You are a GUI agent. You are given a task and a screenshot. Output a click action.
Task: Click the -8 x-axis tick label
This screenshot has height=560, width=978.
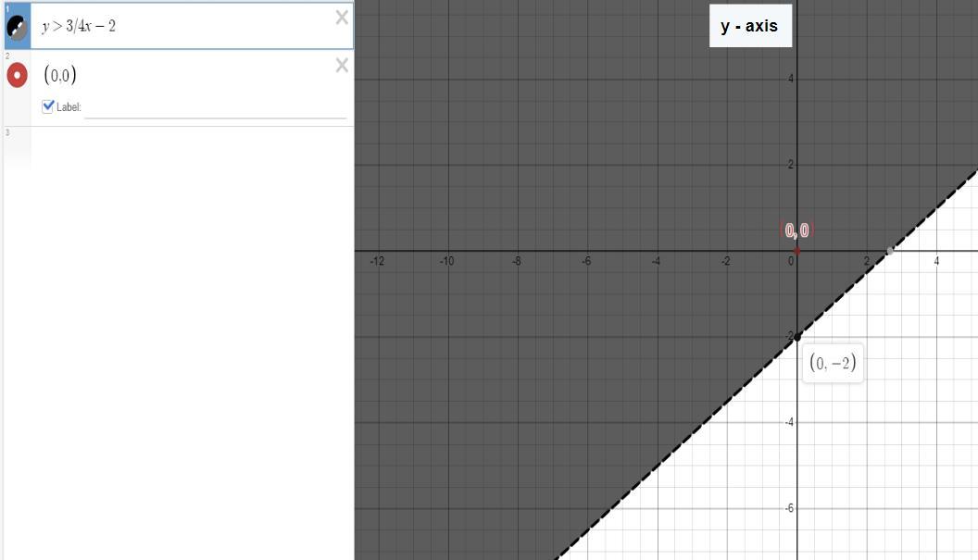click(x=517, y=261)
